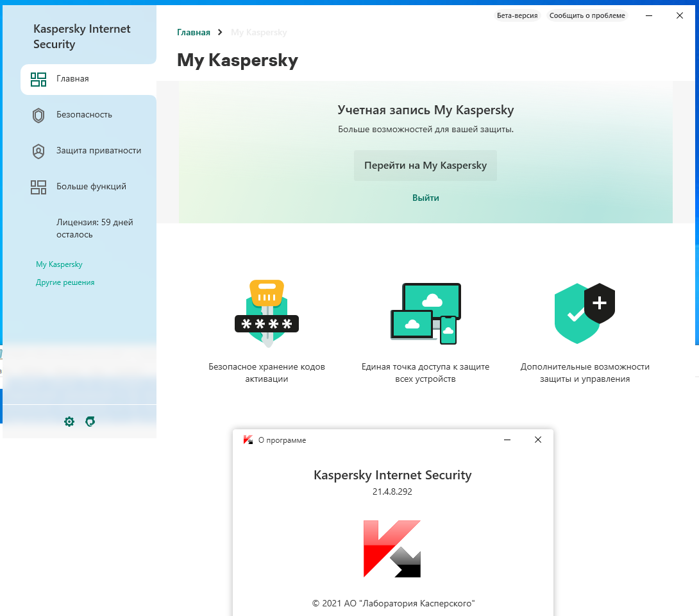Open Главная in the sidebar menu
The image size is (699, 616).
(88, 80)
